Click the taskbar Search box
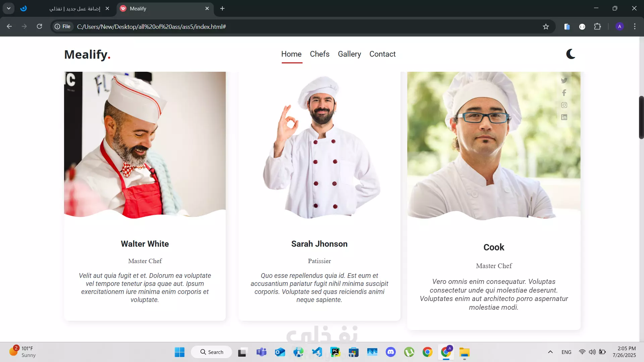 pyautogui.click(x=212, y=352)
